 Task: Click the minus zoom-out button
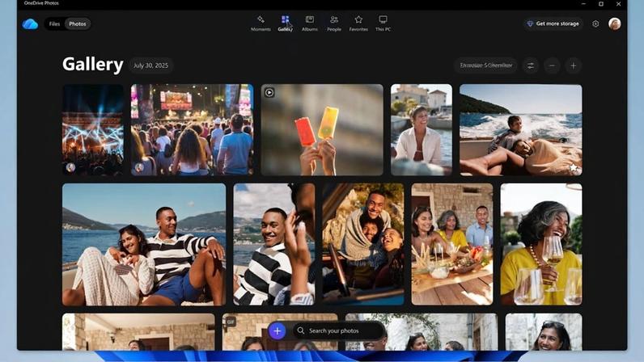(552, 65)
